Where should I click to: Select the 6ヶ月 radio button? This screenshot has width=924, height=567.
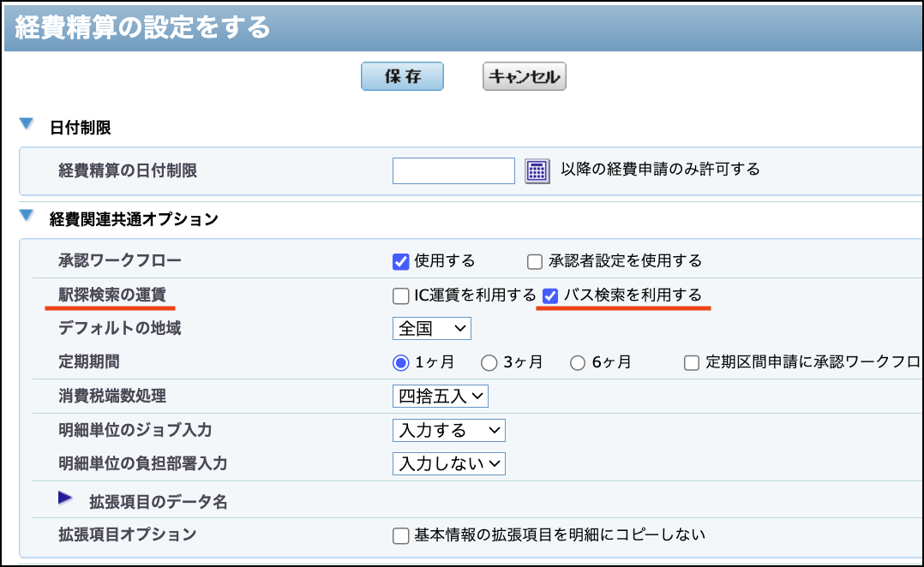(x=578, y=362)
